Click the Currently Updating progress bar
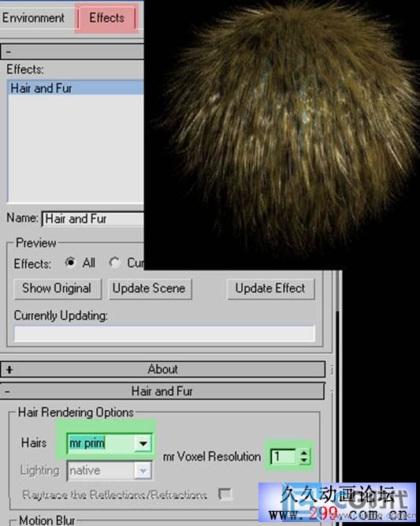This screenshot has height=526, width=420. [164, 334]
